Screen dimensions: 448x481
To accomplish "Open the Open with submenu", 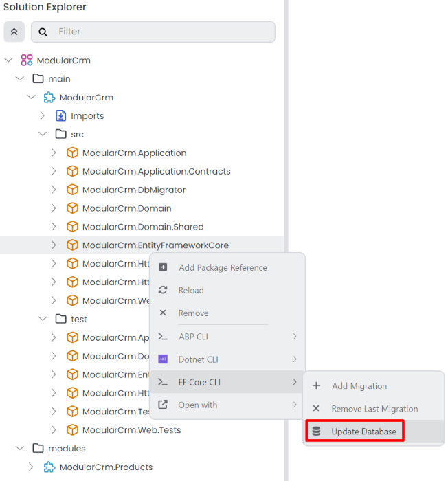I will point(227,405).
